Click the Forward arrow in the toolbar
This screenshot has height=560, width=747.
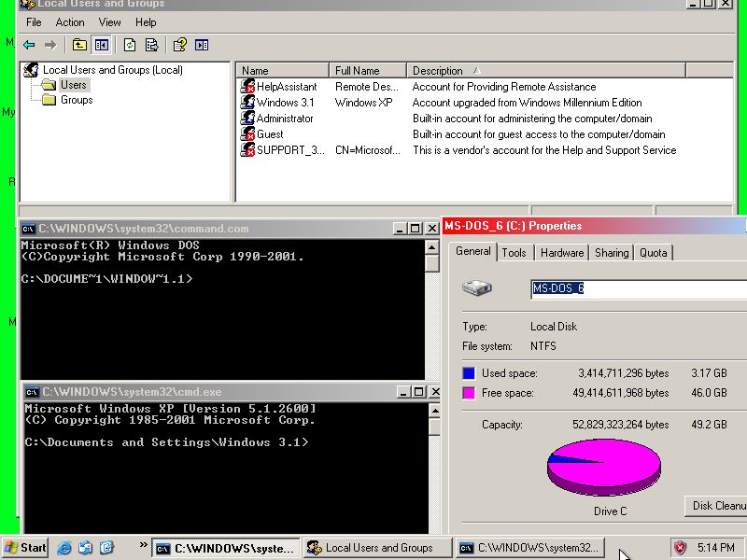click(x=50, y=45)
